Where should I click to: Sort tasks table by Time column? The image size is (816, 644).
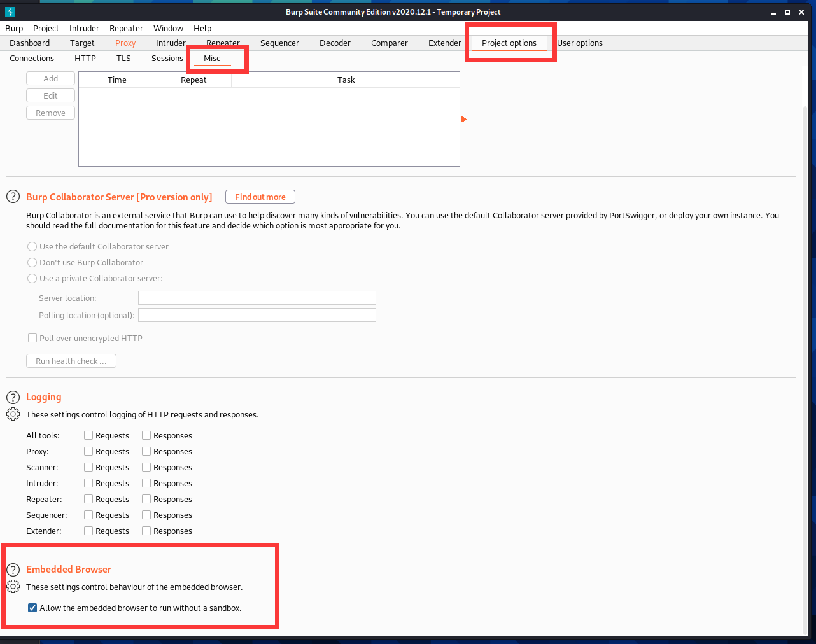(117, 80)
